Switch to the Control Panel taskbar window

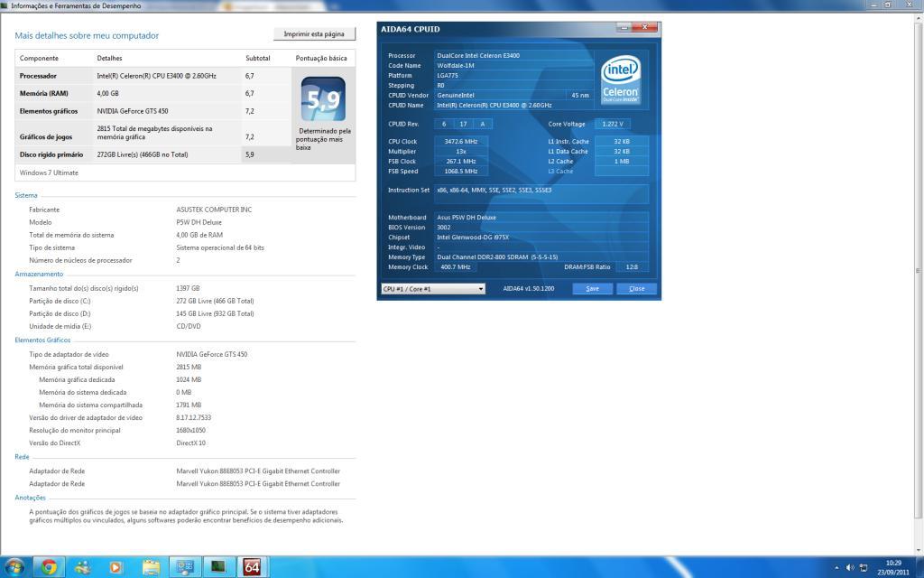185,567
